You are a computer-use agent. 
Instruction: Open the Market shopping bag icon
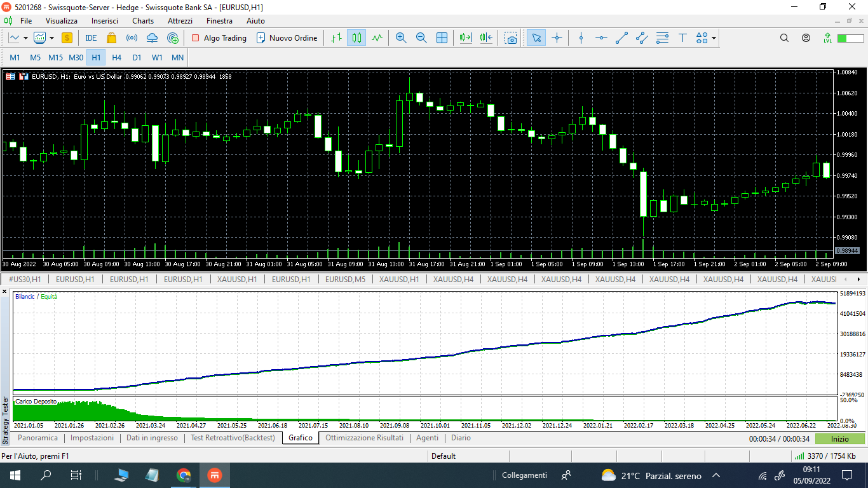tap(112, 38)
